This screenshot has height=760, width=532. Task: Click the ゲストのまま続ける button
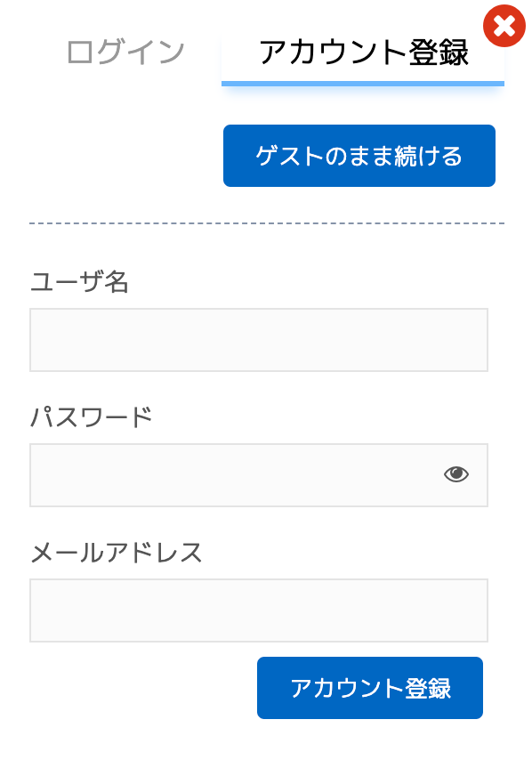point(359,156)
